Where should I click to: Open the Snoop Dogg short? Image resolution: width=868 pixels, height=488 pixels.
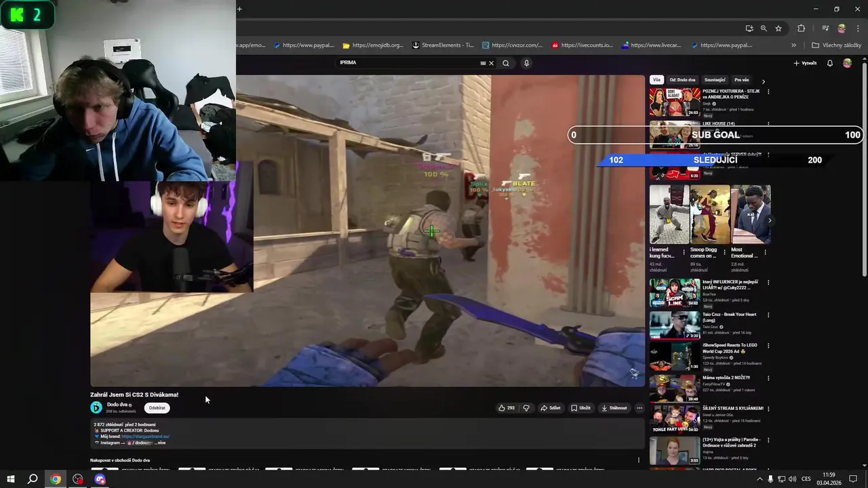coord(710,214)
